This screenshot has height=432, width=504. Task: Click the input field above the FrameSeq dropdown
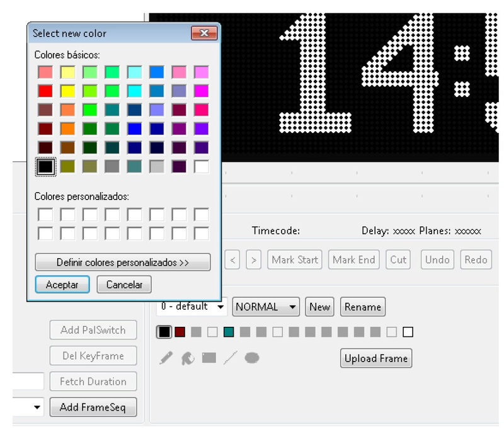pos(28,381)
